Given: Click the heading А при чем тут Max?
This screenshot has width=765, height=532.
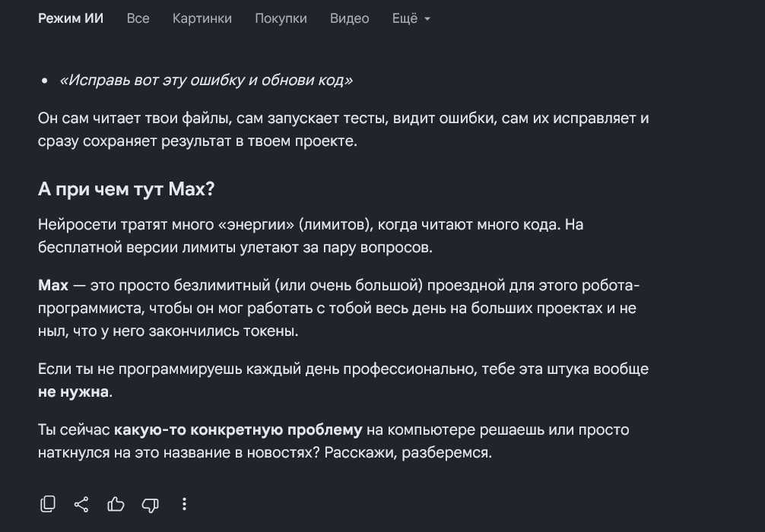Looking at the screenshot, I should pyautogui.click(x=126, y=189).
